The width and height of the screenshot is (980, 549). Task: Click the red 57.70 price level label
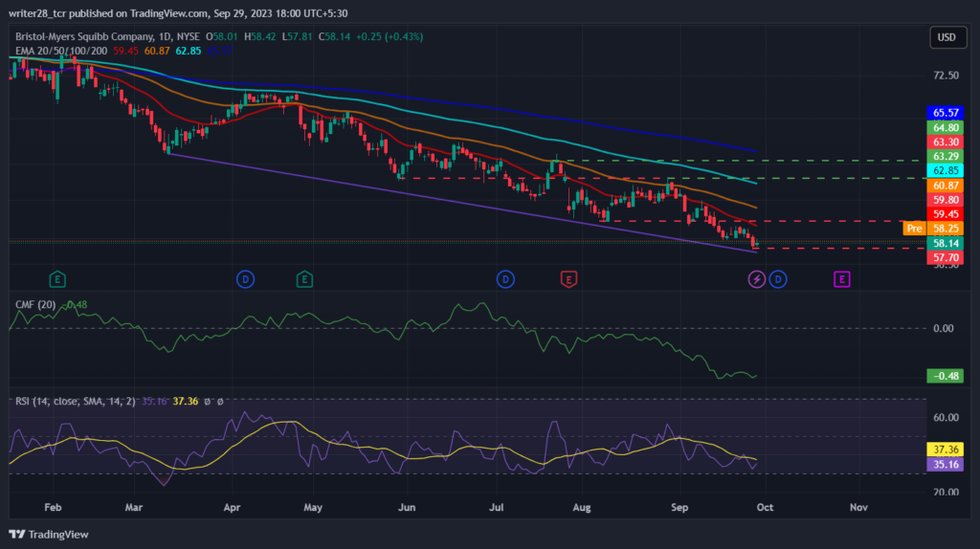click(x=945, y=257)
